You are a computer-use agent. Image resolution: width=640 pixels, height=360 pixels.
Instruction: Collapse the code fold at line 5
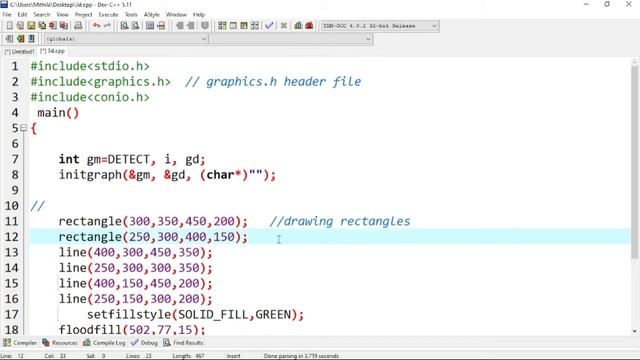(24, 128)
